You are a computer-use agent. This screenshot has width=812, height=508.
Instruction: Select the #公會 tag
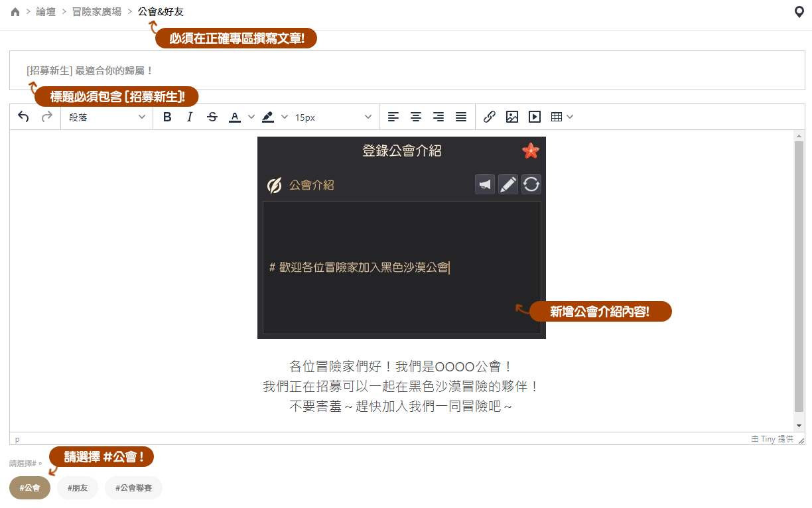click(30, 488)
